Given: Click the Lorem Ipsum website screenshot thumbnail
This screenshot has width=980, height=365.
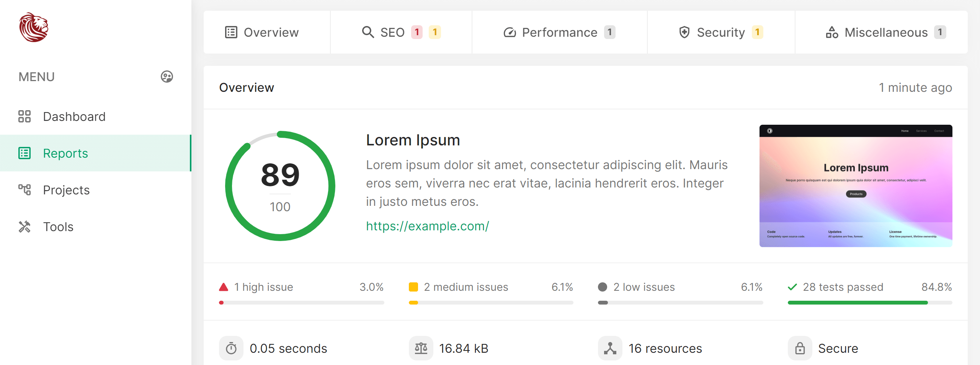Looking at the screenshot, I should (x=856, y=186).
